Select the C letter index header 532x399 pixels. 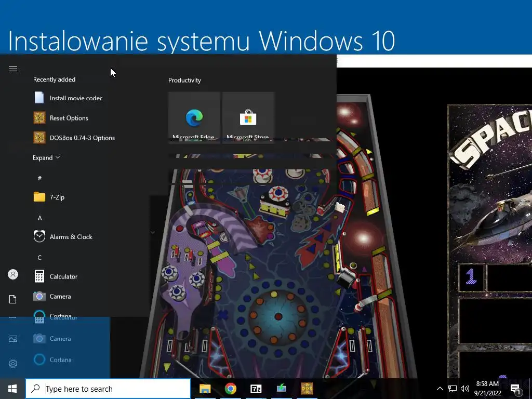[x=39, y=258]
